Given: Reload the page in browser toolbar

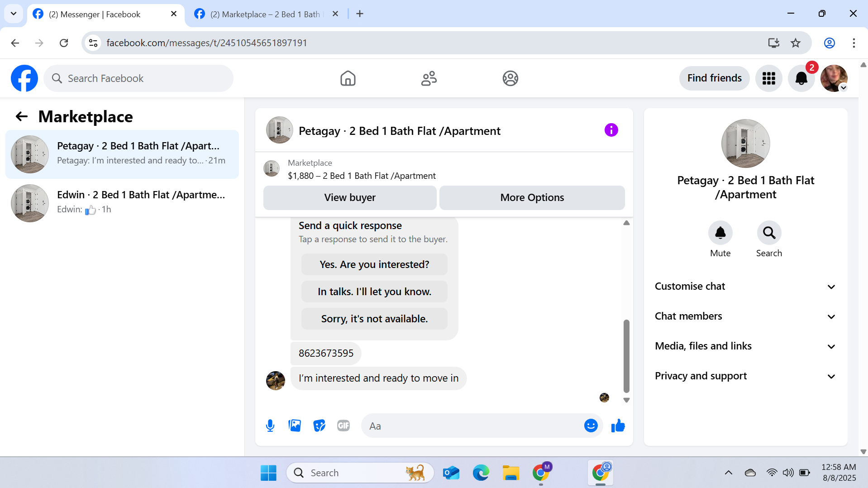Looking at the screenshot, I should 64,43.
